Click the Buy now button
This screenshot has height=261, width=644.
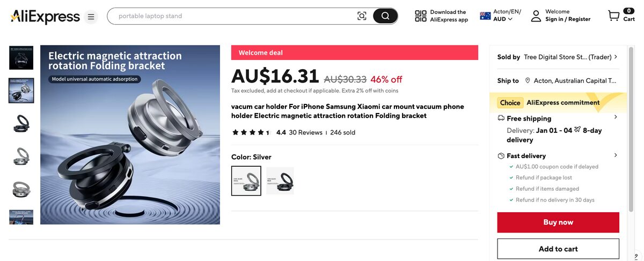point(558,222)
